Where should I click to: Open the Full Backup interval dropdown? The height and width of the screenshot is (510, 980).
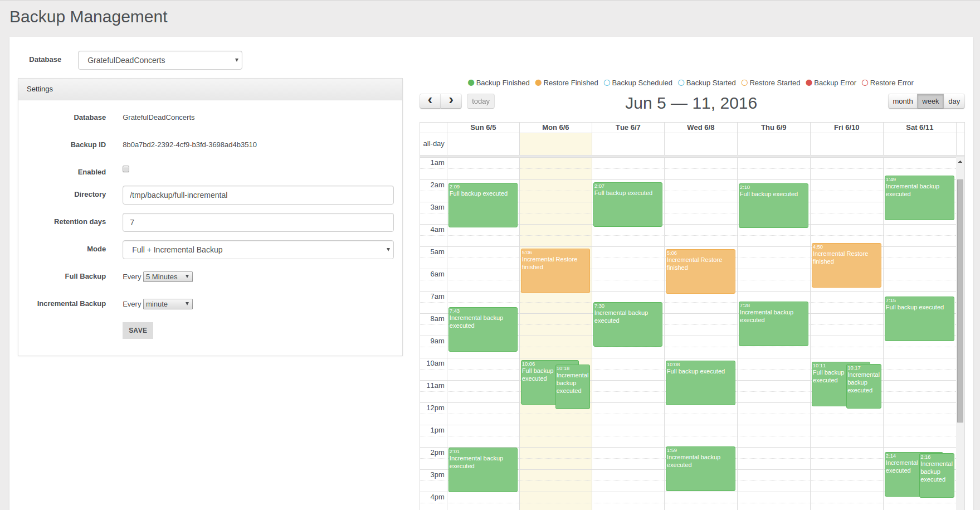(168, 277)
